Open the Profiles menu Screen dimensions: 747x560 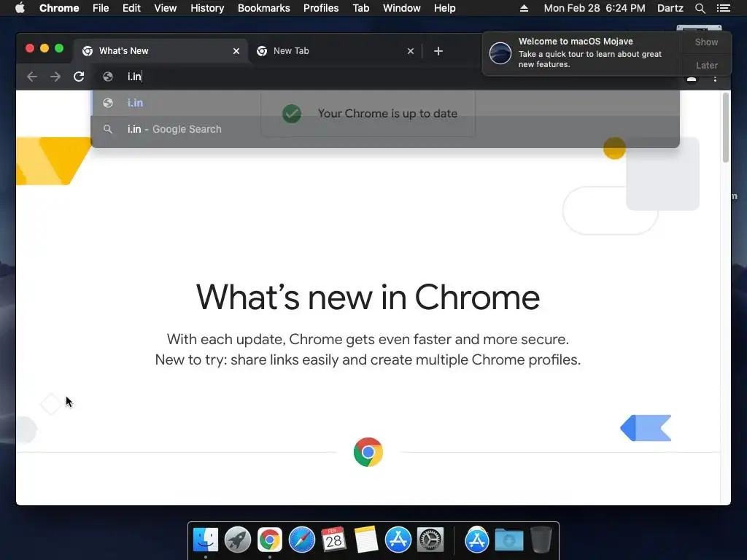pyautogui.click(x=321, y=8)
